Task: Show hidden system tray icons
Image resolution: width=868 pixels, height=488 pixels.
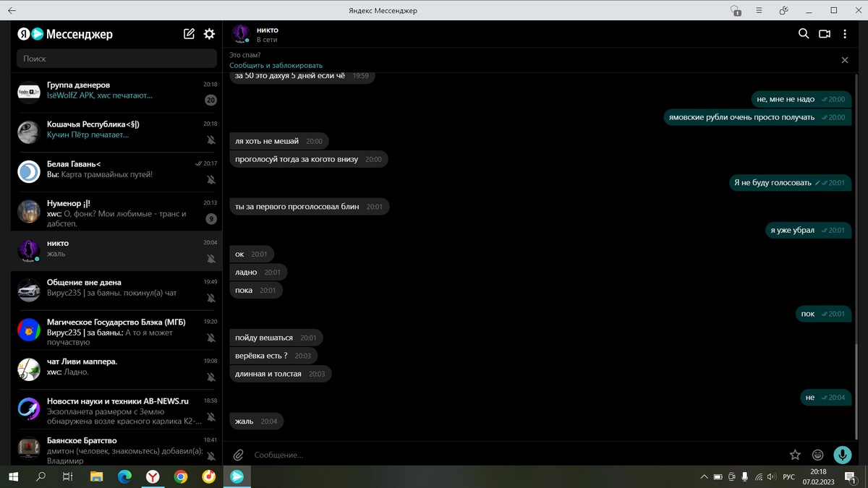Action: point(705,477)
